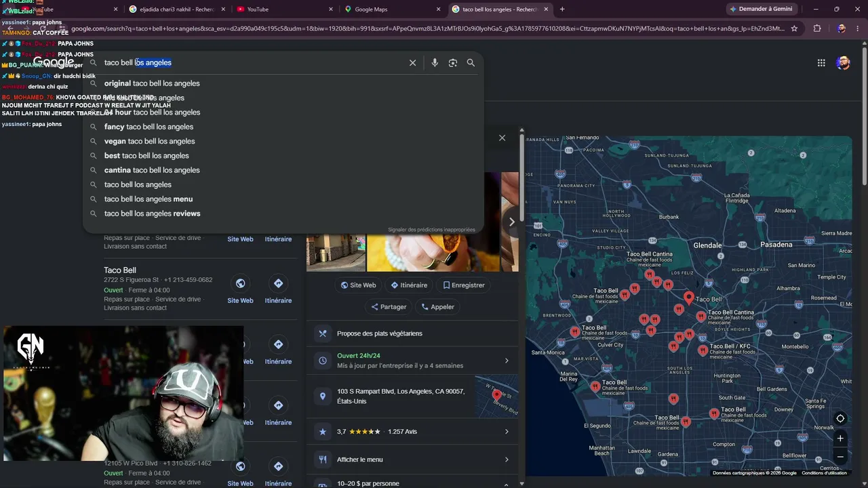Open the Taco Bell listing at 2722 S Figueroa St
The width and height of the screenshot is (868, 488).
tap(120, 270)
